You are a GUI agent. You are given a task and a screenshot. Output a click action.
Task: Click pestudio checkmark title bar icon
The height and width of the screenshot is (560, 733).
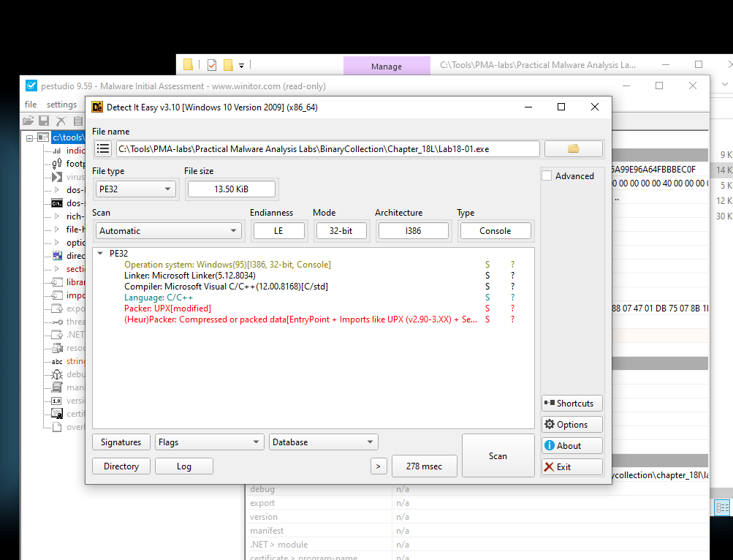(31, 86)
